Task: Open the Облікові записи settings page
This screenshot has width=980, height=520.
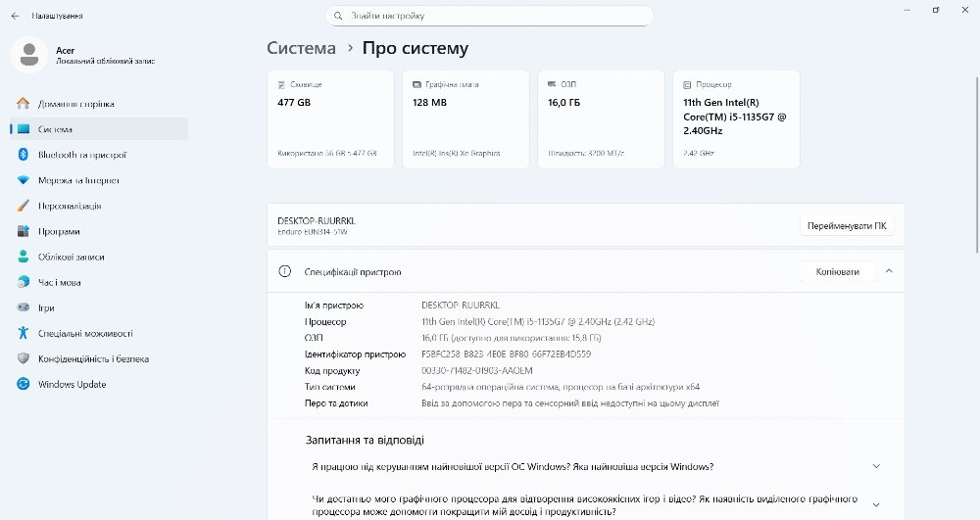Action: click(99, 257)
